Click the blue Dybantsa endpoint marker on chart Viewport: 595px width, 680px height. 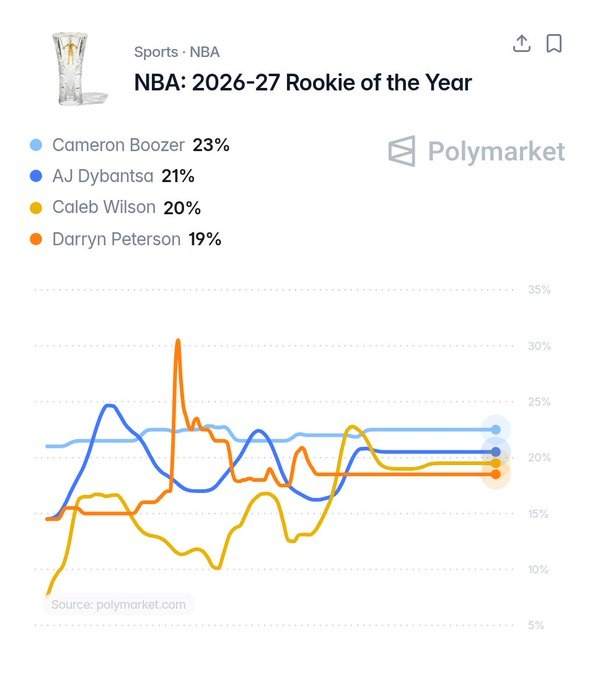pos(496,452)
